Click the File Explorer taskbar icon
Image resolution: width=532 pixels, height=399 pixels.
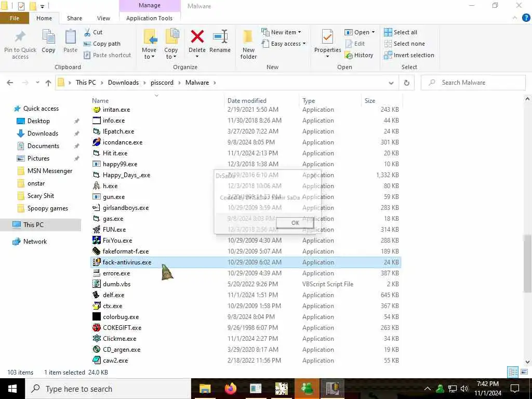click(205, 389)
